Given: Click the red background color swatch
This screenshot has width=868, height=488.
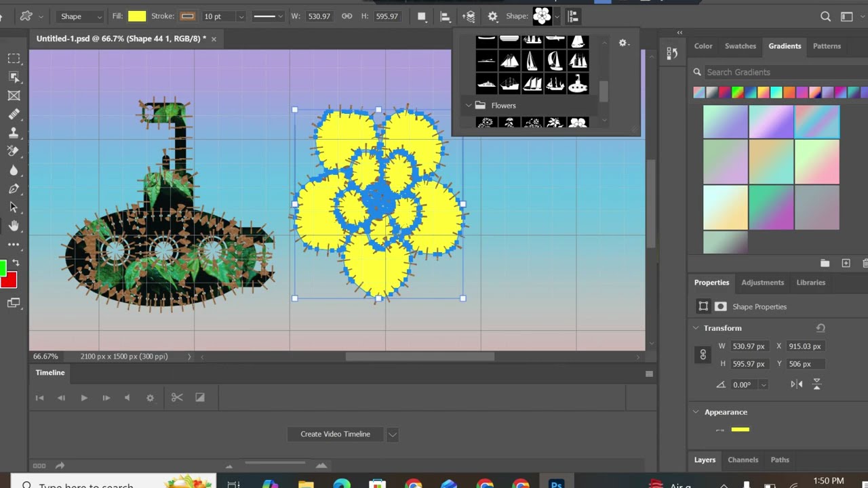Looking at the screenshot, I should point(9,280).
